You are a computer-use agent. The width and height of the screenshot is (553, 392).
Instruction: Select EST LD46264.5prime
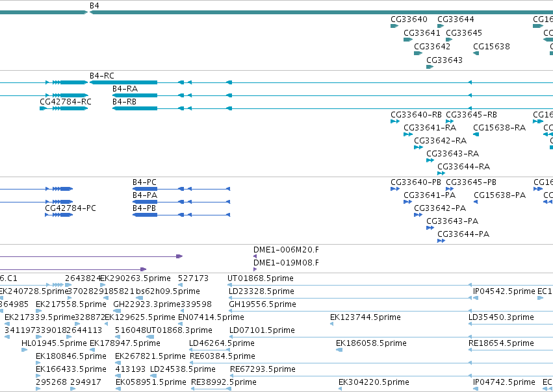click(x=222, y=343)
